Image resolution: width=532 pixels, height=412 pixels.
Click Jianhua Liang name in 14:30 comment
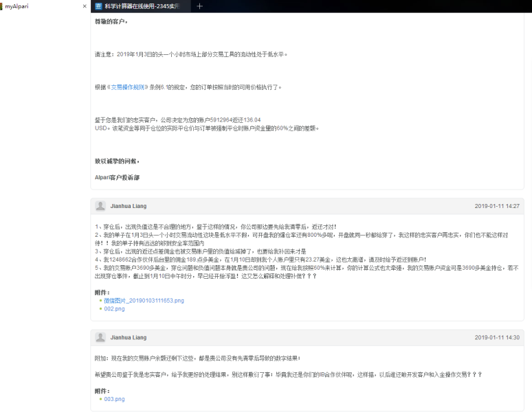[x=129, y=338]
